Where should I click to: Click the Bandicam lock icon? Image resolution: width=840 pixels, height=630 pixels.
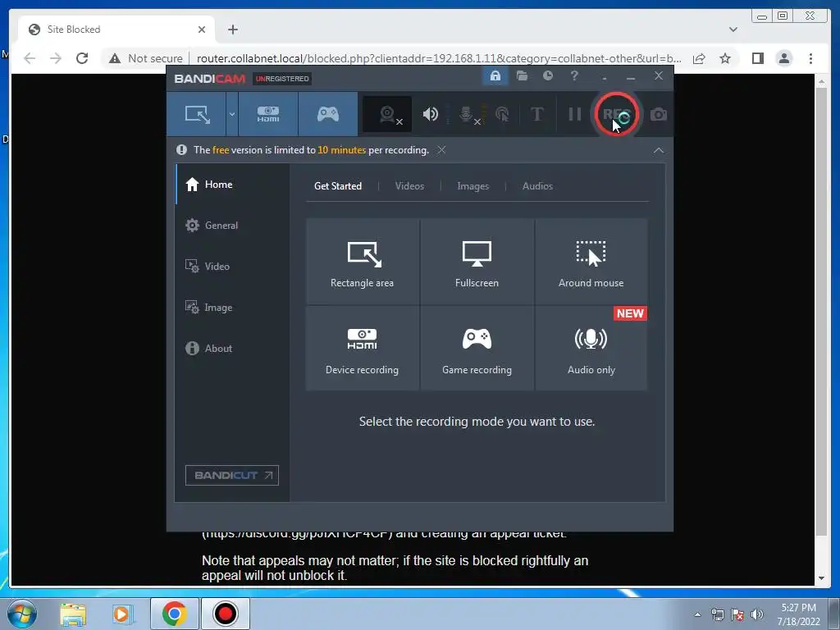point(495,76)
